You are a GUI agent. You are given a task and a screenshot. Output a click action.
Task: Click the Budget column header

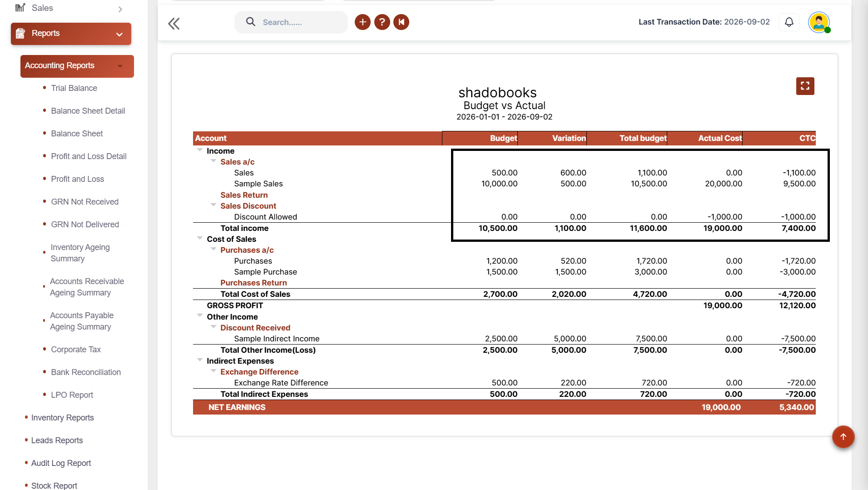(x=480, y=138)
